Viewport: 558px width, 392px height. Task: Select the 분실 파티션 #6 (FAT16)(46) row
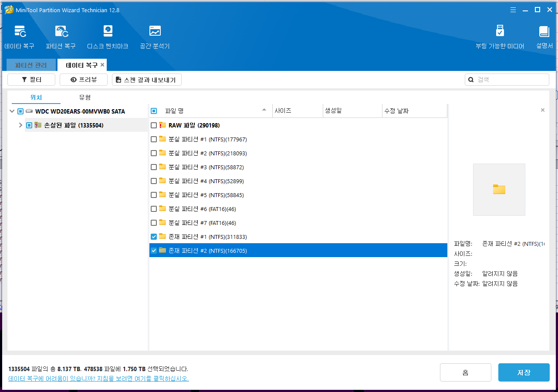click(x=298, y=209)
